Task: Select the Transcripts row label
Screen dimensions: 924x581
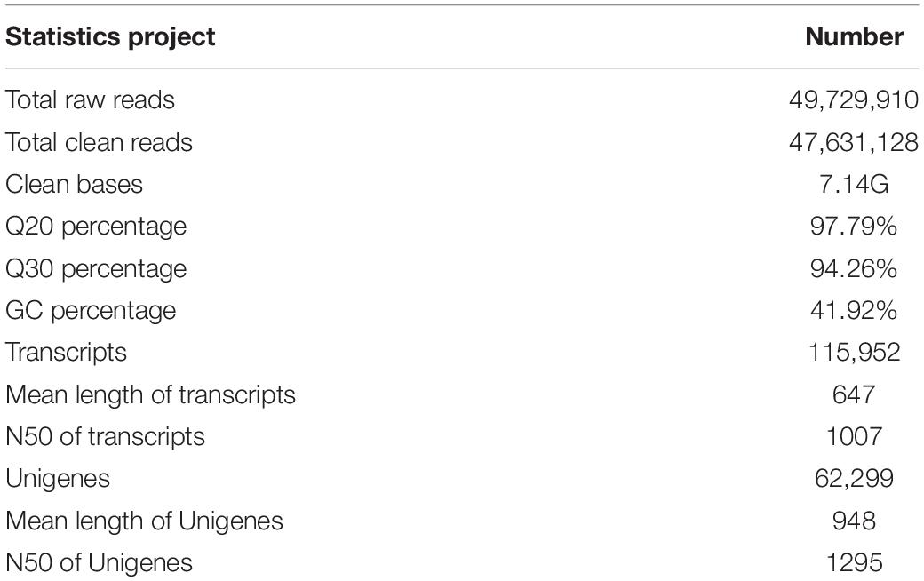Action: (x=66, y=353)
